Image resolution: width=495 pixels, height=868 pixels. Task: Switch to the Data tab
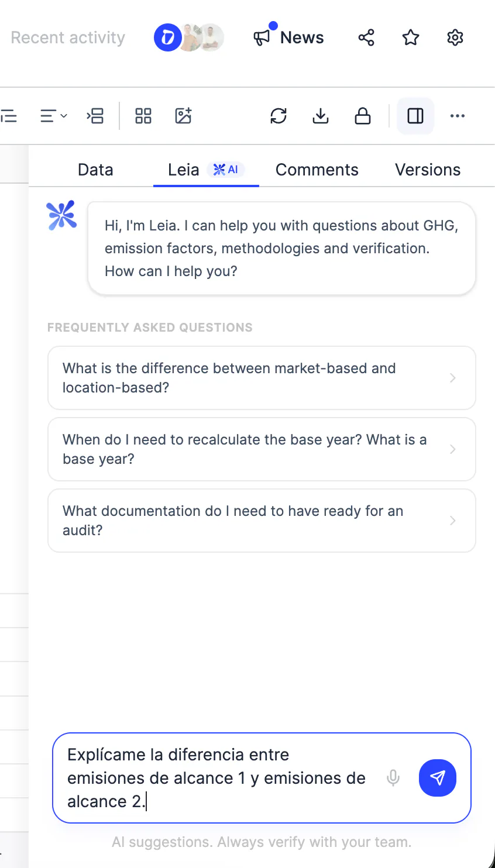point(95,170)
